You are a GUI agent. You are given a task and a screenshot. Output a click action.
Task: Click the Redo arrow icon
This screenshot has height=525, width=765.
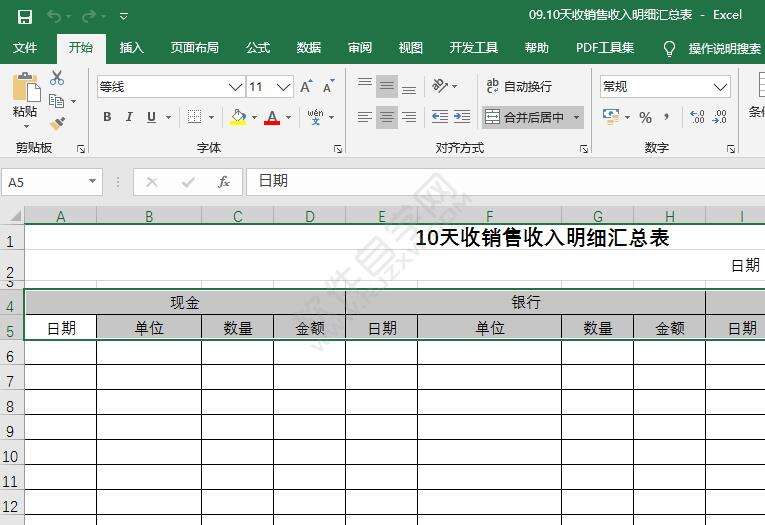pyautogui.click(x=89, y=17)
